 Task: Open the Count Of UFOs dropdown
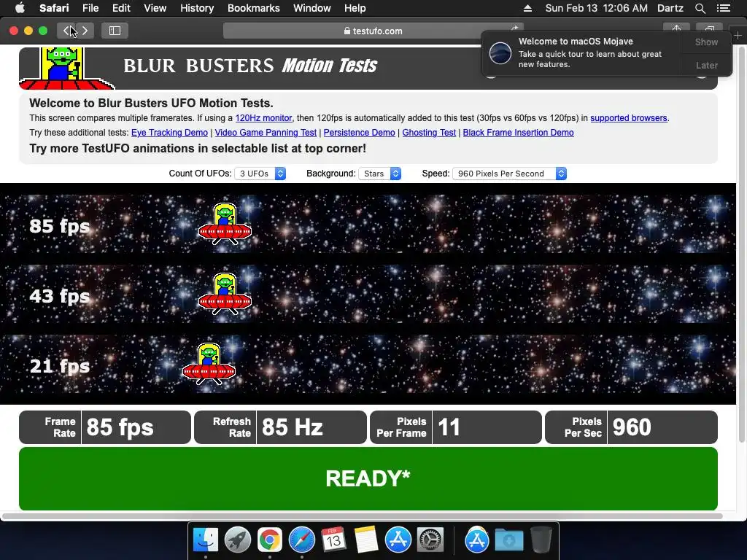click(x=260, y=174)
